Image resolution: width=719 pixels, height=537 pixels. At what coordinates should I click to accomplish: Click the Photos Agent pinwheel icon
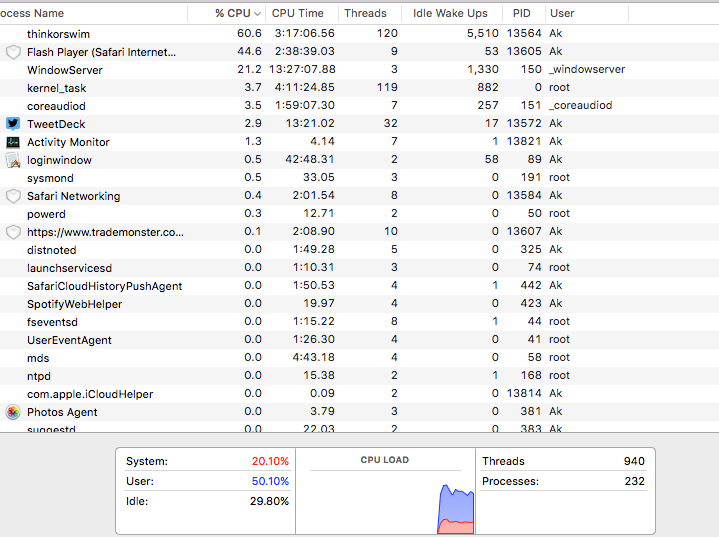(13, 412)
